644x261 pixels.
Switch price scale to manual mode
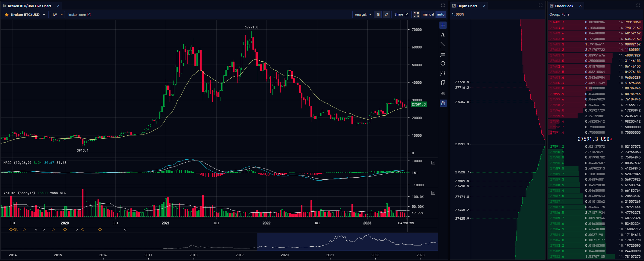pos(428,15)
